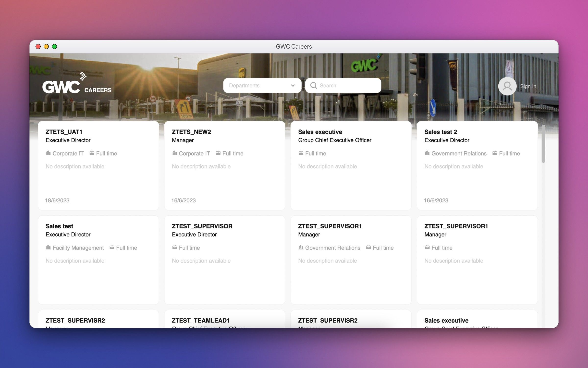The image size is (588, 368).
Task: Click briefcase icon on ZTETS_UAT1 card
Action: [x=92, y=153]
